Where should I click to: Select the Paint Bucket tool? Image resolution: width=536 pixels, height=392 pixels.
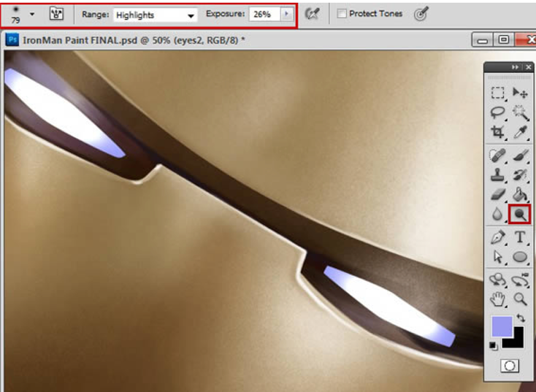[520, 194]
